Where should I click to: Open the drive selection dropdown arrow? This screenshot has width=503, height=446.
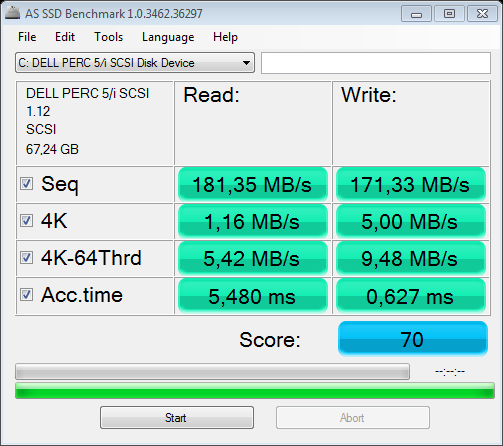point(246,63)
